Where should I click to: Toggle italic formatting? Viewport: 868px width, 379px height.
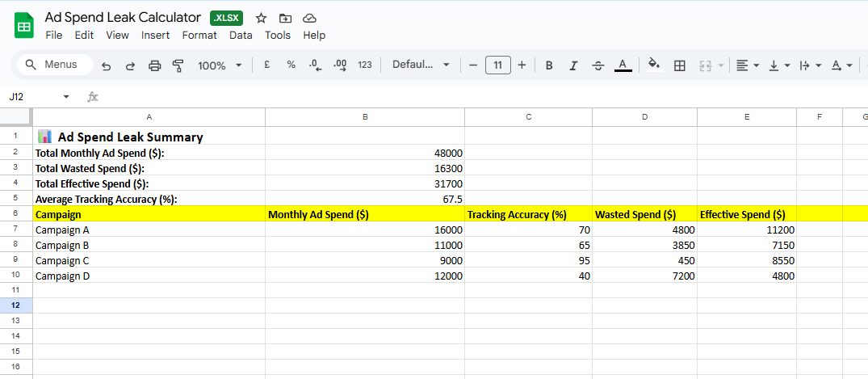(573, 65)
